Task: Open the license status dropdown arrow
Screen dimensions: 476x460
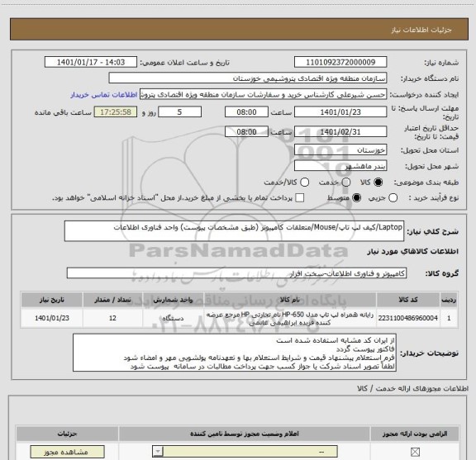Action: [x=158, y=452]
